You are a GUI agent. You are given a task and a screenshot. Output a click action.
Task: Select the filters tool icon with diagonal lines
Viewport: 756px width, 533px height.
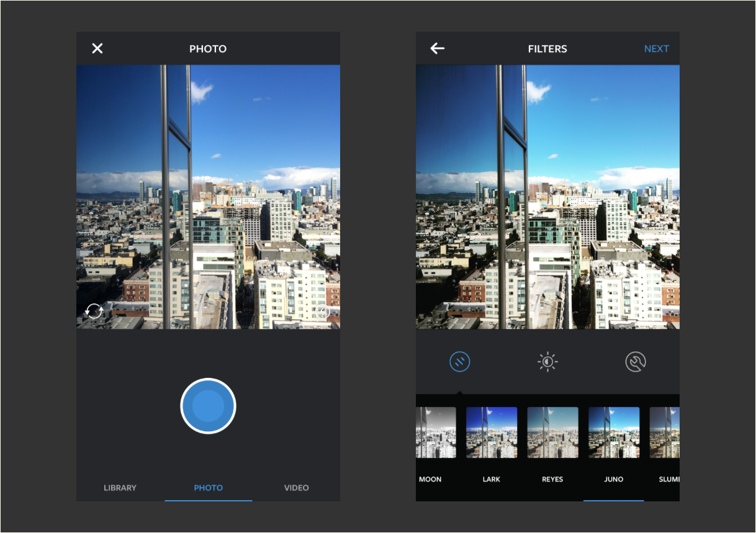click(x=460, y=361)
